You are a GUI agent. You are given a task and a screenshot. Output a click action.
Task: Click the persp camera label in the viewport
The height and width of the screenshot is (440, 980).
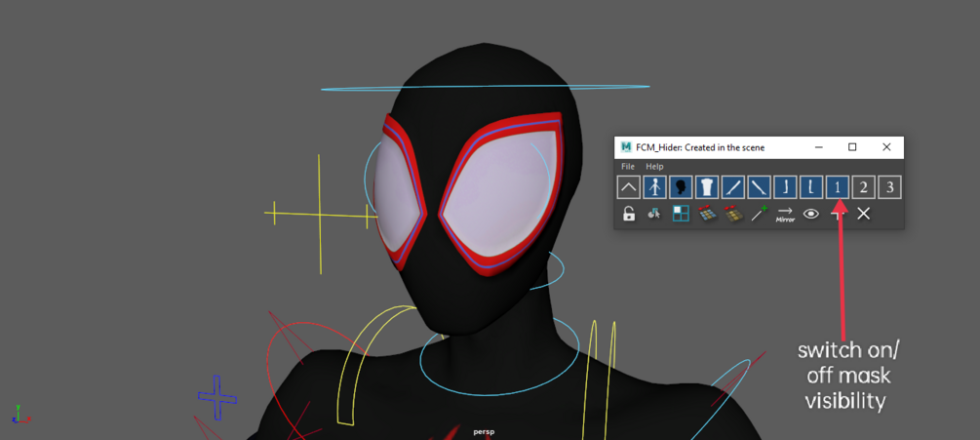click(484, 431)
